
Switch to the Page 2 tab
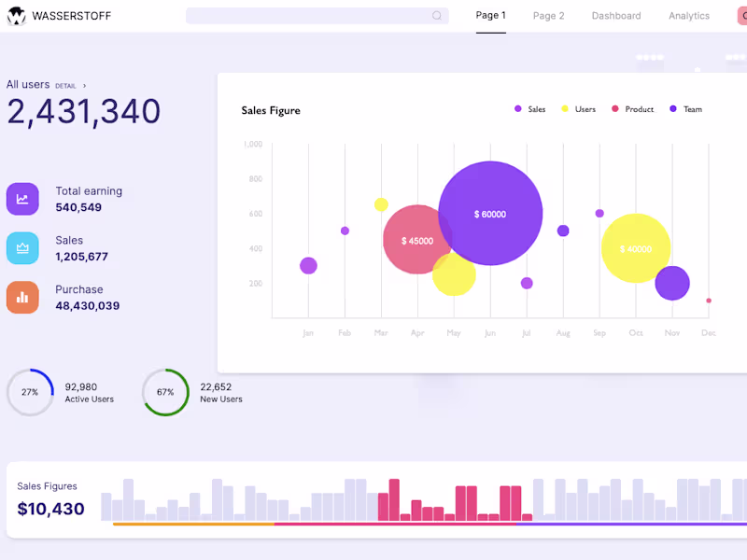click(x=548, y=16)
